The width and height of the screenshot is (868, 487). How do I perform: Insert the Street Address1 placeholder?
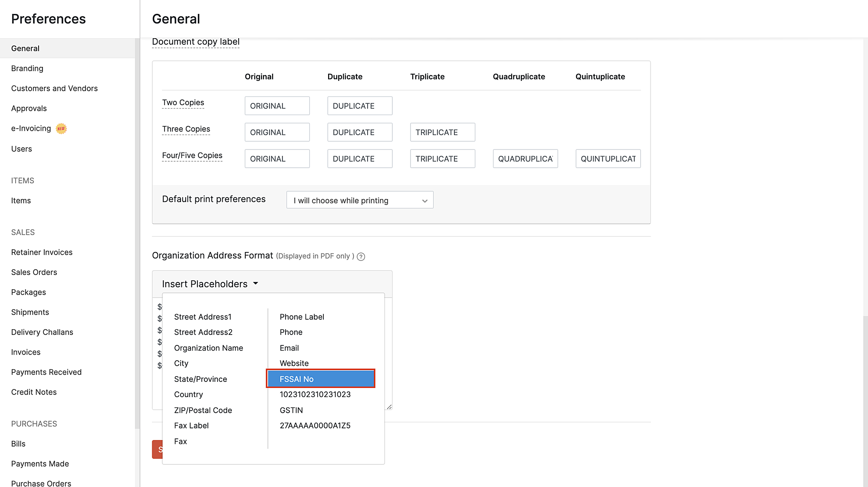click(202, 317)
